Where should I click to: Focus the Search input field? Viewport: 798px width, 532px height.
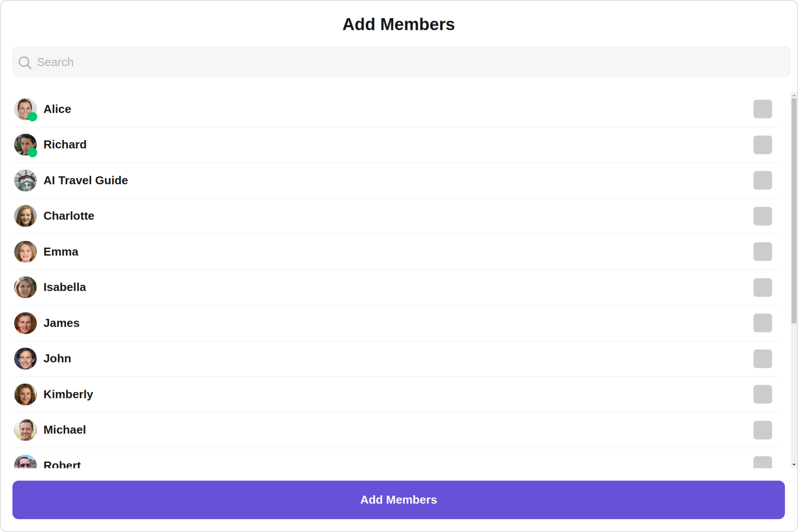407,62
